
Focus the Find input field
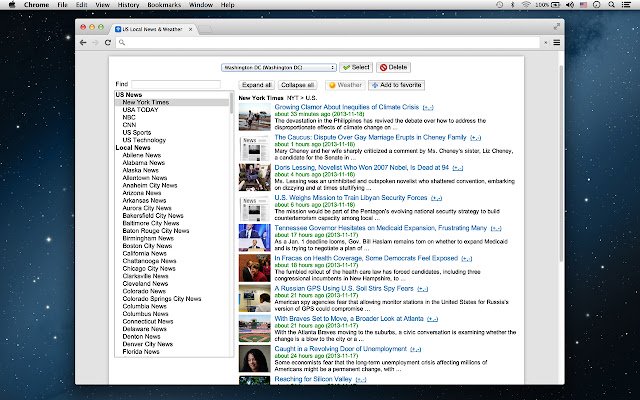[x=176, y=84]
